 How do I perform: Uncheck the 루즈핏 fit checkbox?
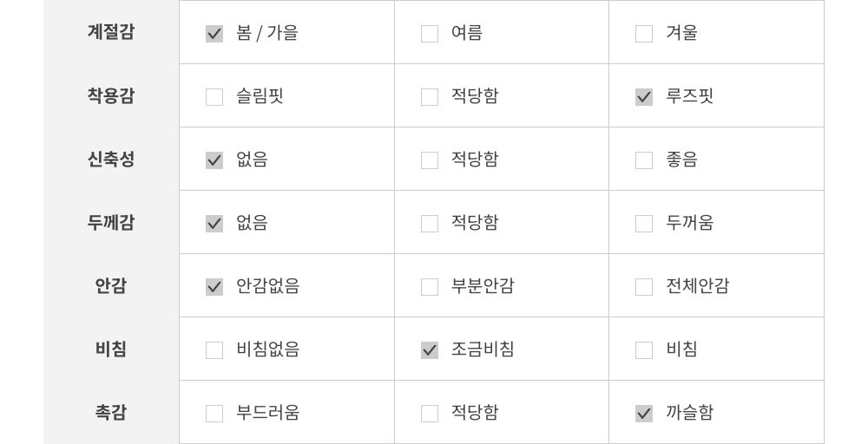(644, 97)
